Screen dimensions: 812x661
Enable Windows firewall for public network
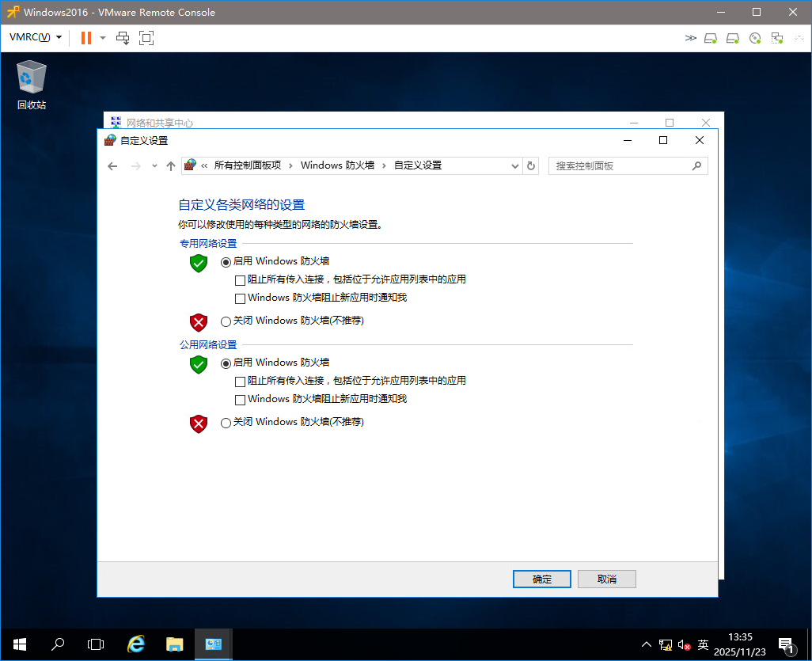226,363
